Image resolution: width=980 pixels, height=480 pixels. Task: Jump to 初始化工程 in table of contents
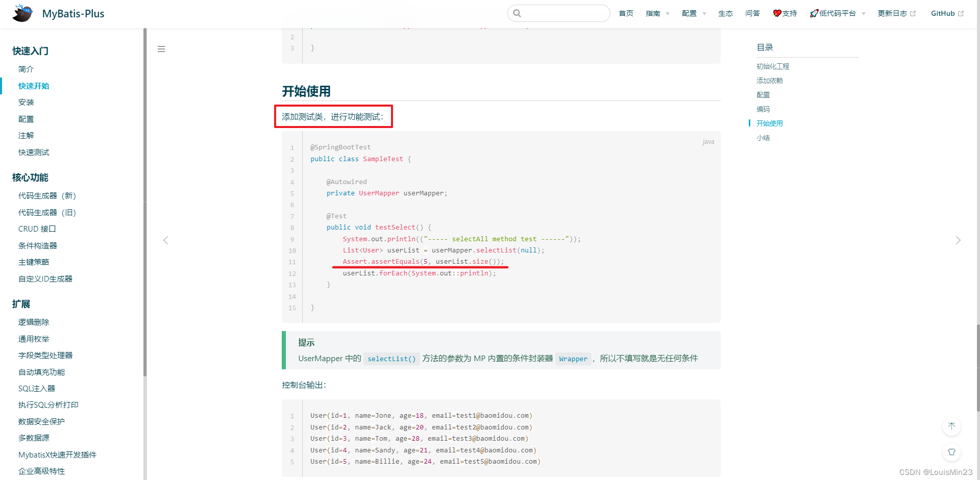click(773, 66)
